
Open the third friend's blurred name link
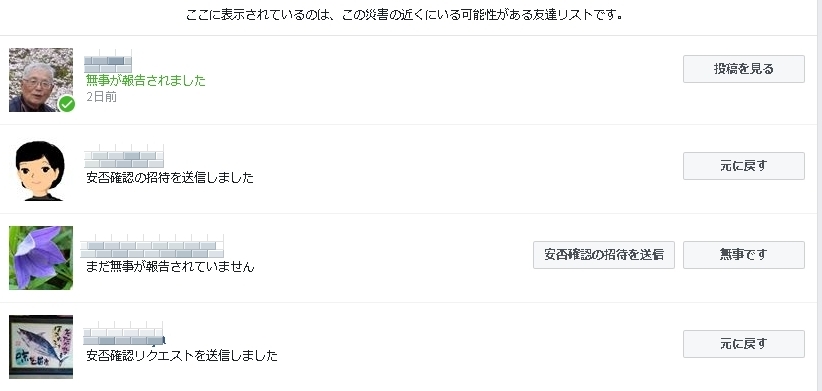click(x=152, y=246)
